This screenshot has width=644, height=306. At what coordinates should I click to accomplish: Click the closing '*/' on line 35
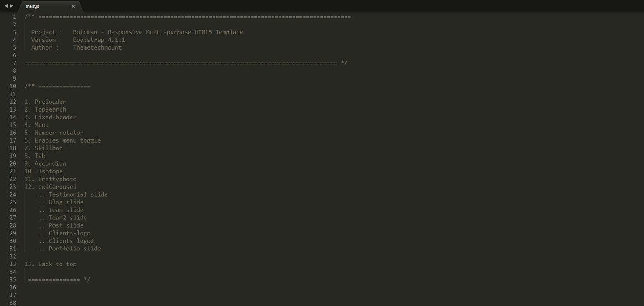click(x=87, y=280)
